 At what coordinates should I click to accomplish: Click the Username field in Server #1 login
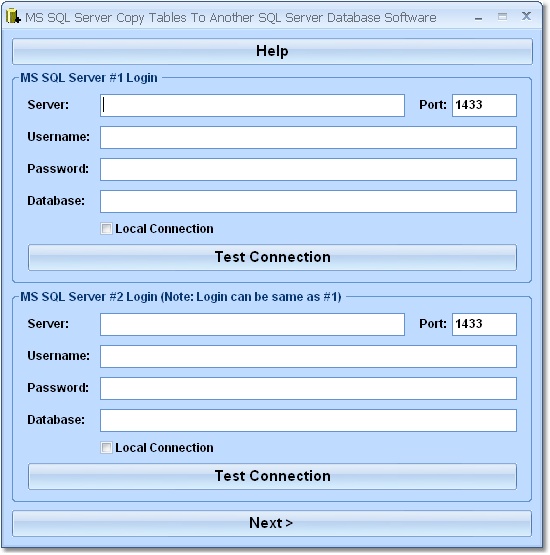pos(308,137)
